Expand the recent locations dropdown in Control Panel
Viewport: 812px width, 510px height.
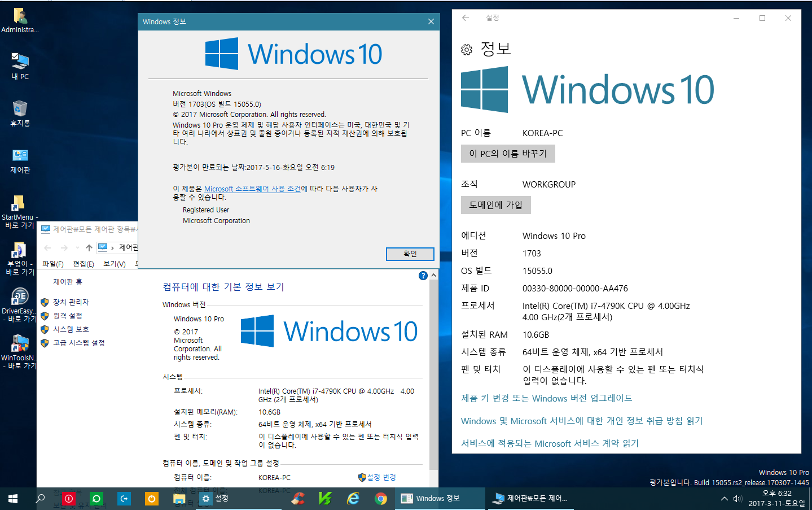tap(77, 247)
